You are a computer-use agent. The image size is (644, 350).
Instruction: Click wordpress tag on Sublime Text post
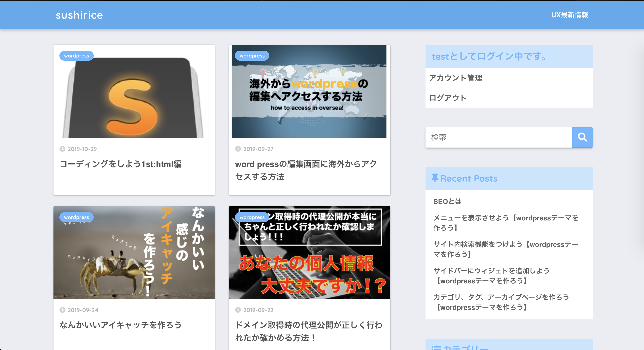(x=77, y=56)
